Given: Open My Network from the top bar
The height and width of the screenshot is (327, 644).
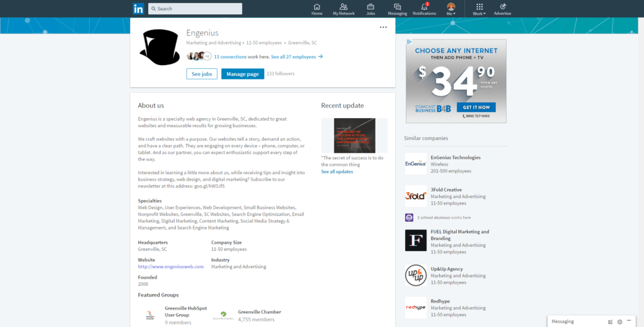Looking at the screenshot, I should (344, 9).
